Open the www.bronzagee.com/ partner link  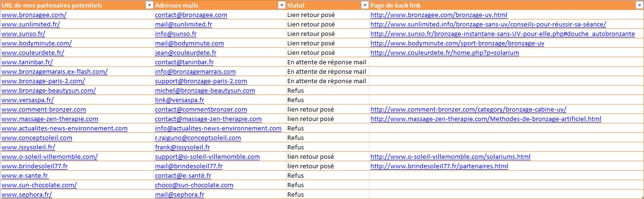point(34,15)
